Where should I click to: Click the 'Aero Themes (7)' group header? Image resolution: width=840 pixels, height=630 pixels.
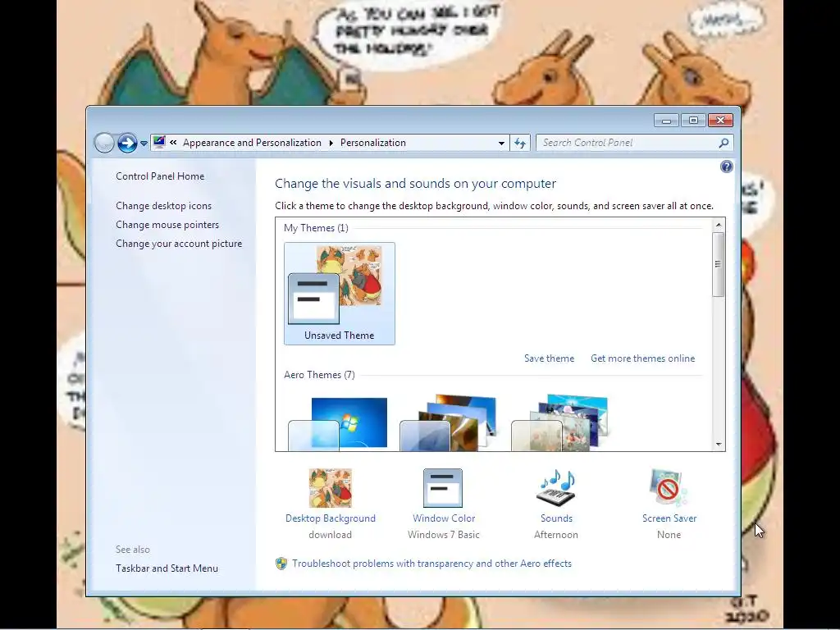[x=319, y=374]
